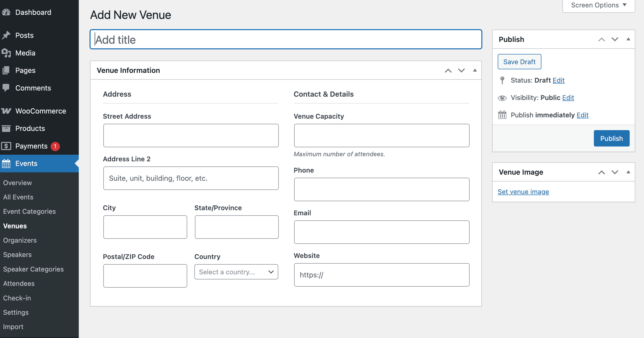644x338 pixels.
Task: Toggle the Venue Information panel triangle
Action: [475, 70]
